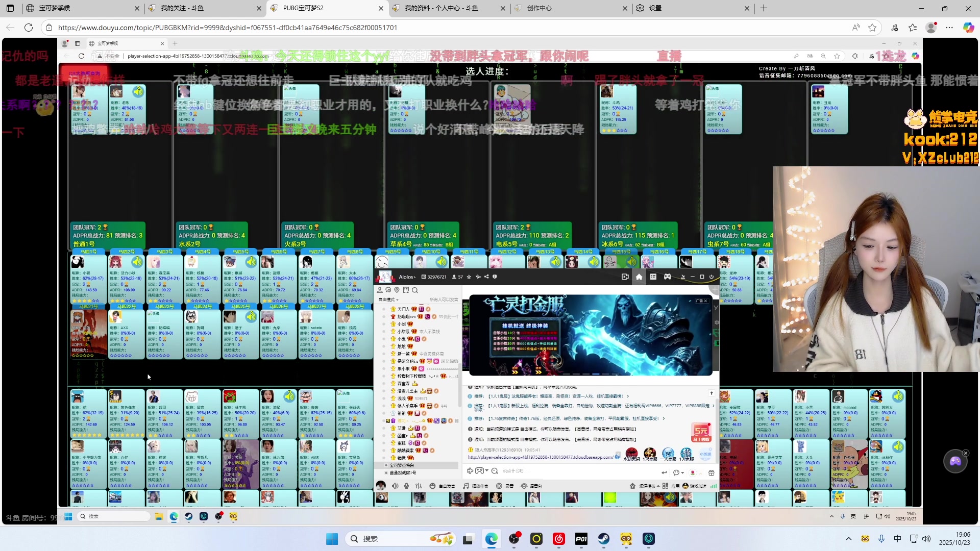Viewport: 980px width, 551px height.
Task: Expand the hidden system tray icons chevron
Action: [849, 539]
